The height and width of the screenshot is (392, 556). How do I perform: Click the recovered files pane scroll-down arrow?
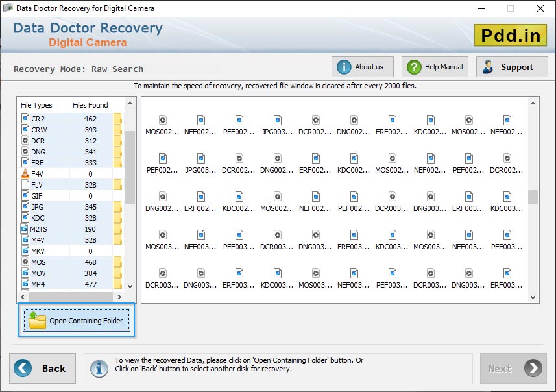[x=533, y=297]
